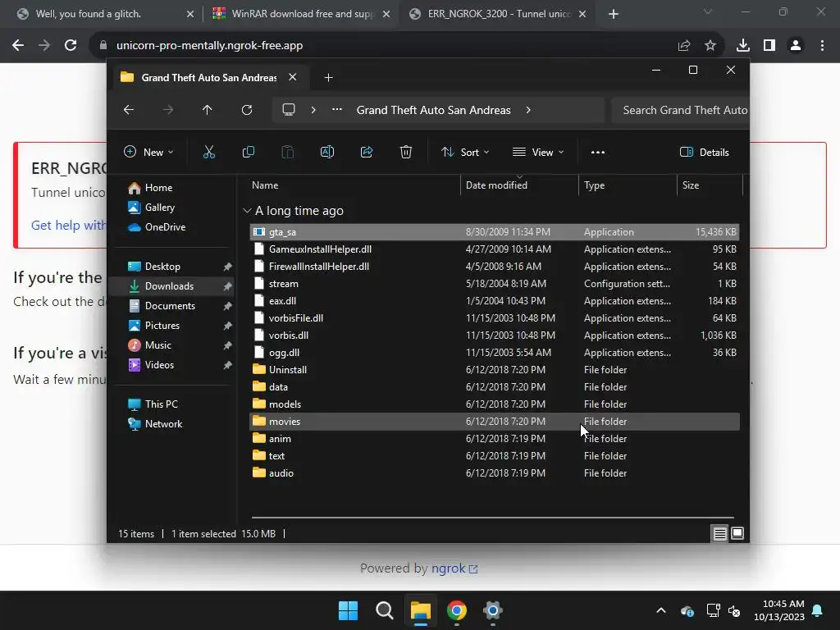Click the This PC monitor icon in address bar

[289, 110]
